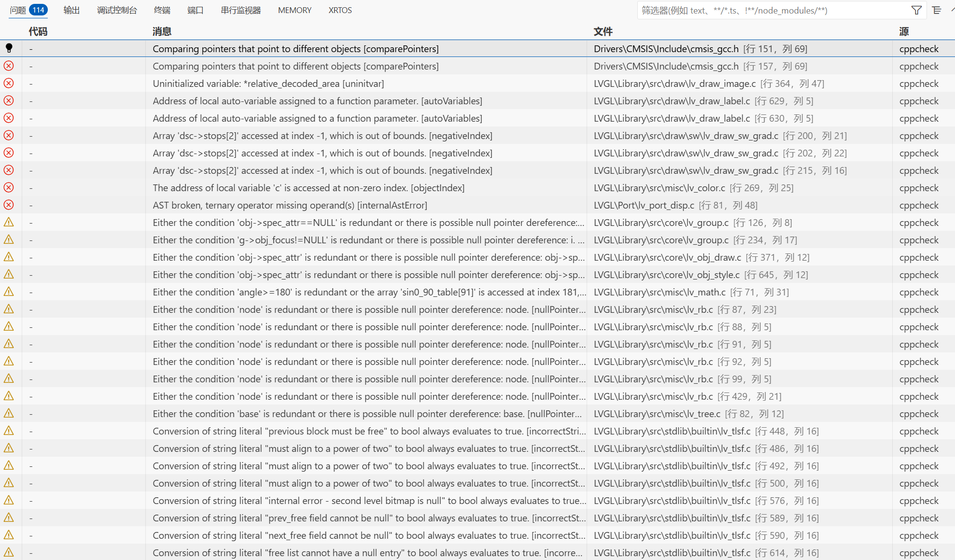The height and width of the screenshot is (560, 955).
Task: Select "condition 'g->obj_focus!=NULL'" message
Action: pos(368,240)
